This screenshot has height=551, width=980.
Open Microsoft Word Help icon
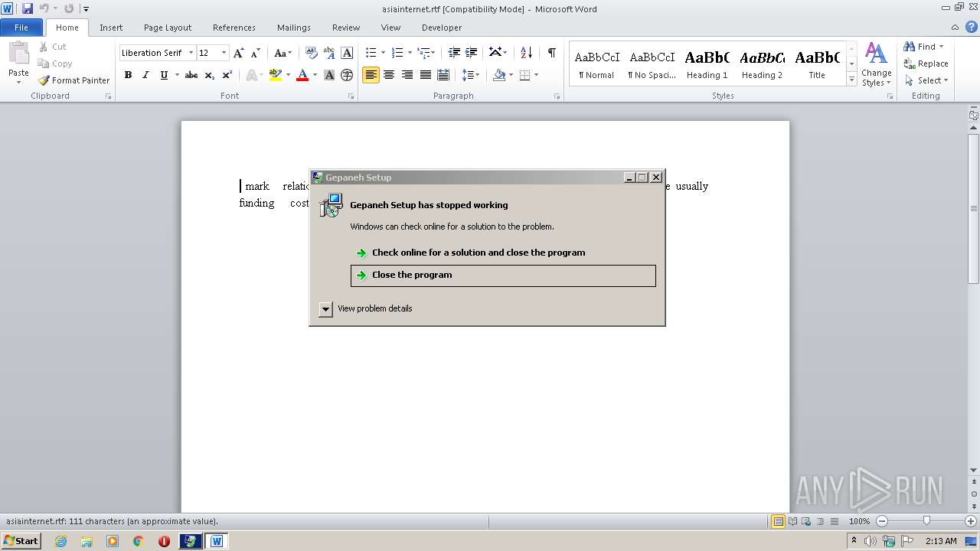[x=971, y=27]
